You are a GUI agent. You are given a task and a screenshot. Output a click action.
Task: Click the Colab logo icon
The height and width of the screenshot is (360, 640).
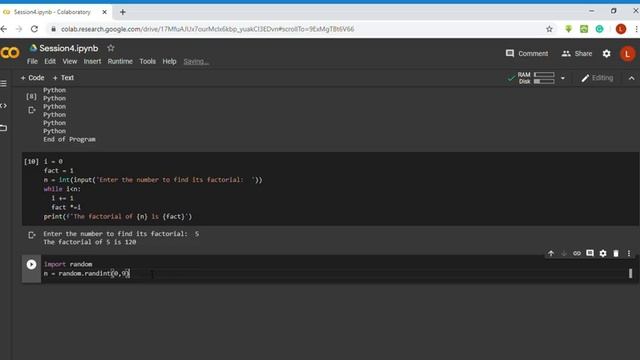[10, 53]
